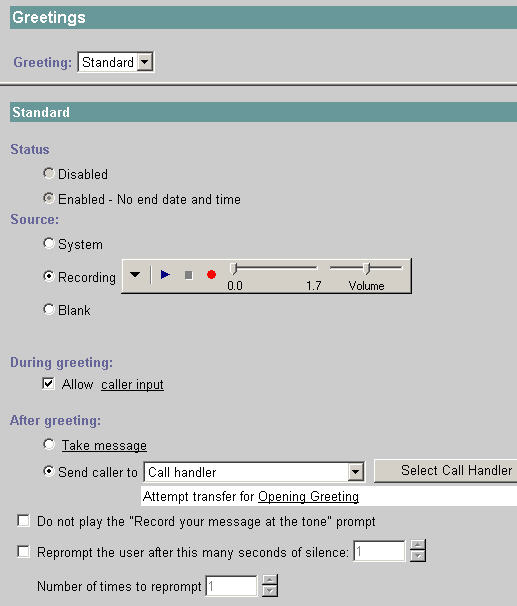Open the media player options arrow menu
517x606 pixels.
coord(135,275)
